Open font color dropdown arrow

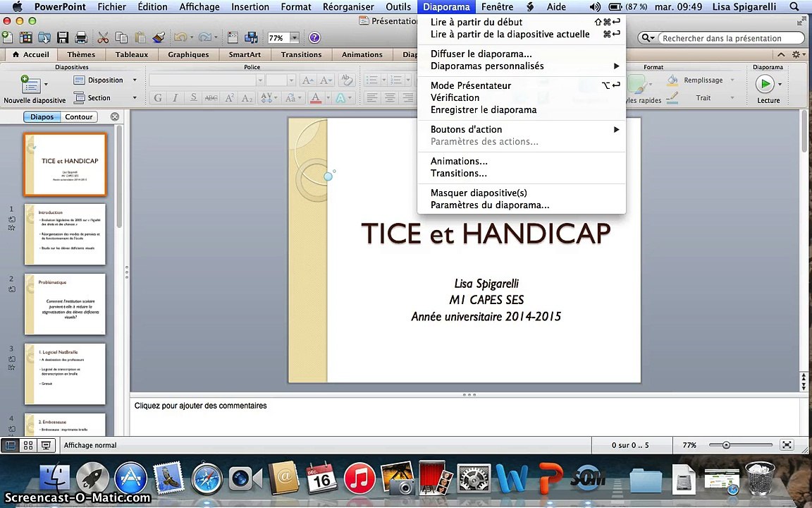click(x=328, y=97)
